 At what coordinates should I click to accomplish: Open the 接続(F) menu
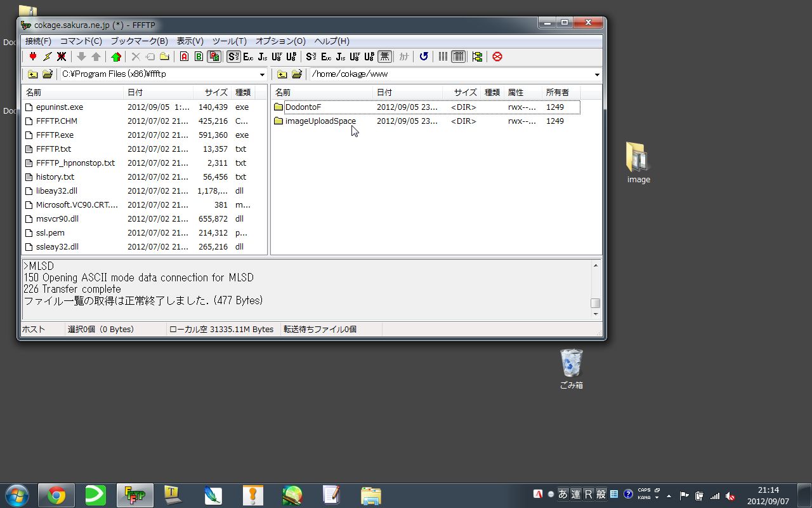point(38,41)
